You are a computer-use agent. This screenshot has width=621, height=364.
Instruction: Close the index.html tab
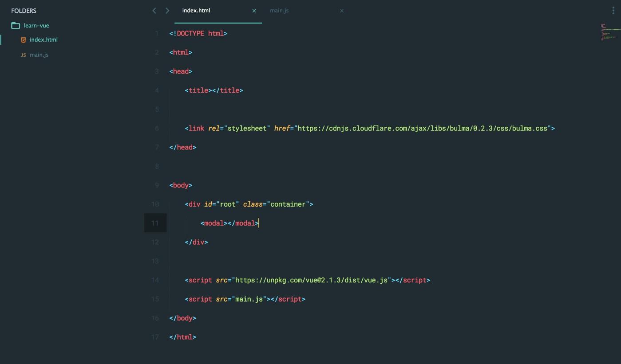254,11
